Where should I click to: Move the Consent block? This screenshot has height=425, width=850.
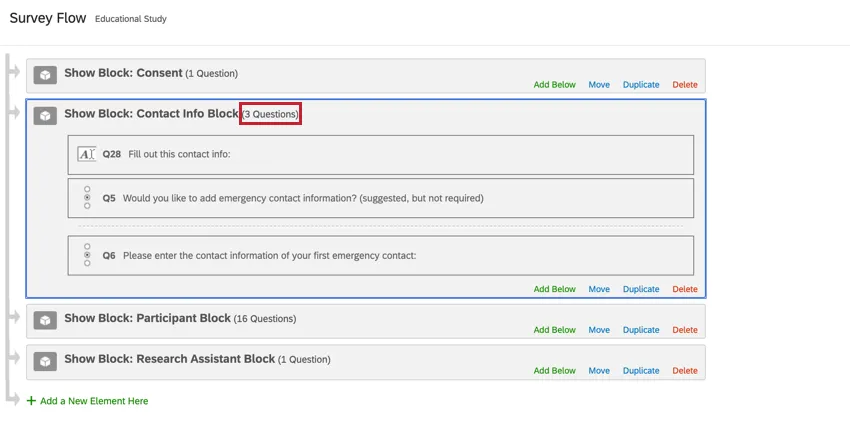[x=599, y=85]
